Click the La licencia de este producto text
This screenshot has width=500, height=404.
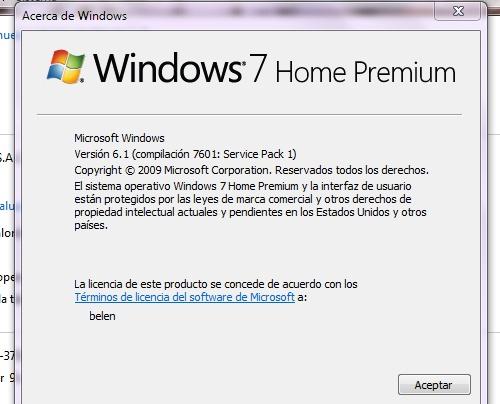tap(216, 284)
